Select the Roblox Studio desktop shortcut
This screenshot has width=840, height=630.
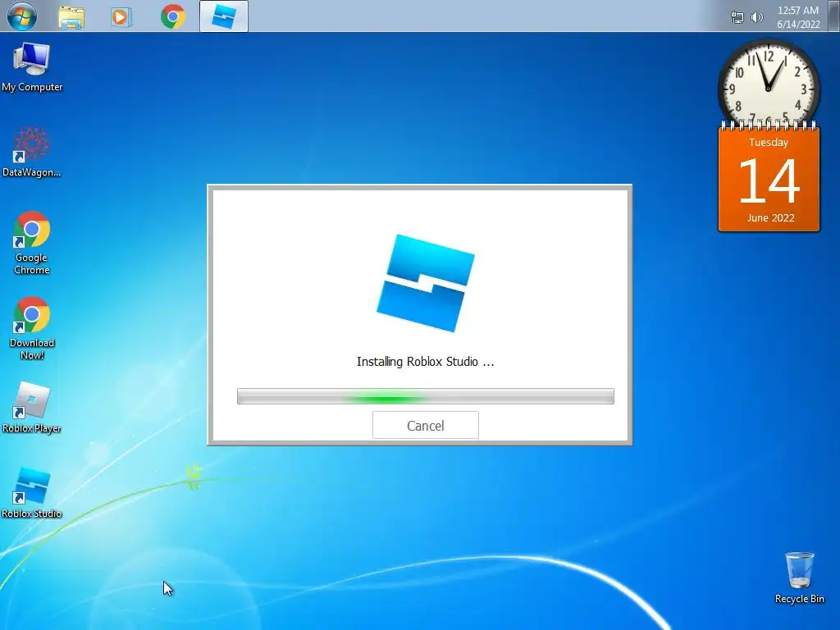[32, 493]
